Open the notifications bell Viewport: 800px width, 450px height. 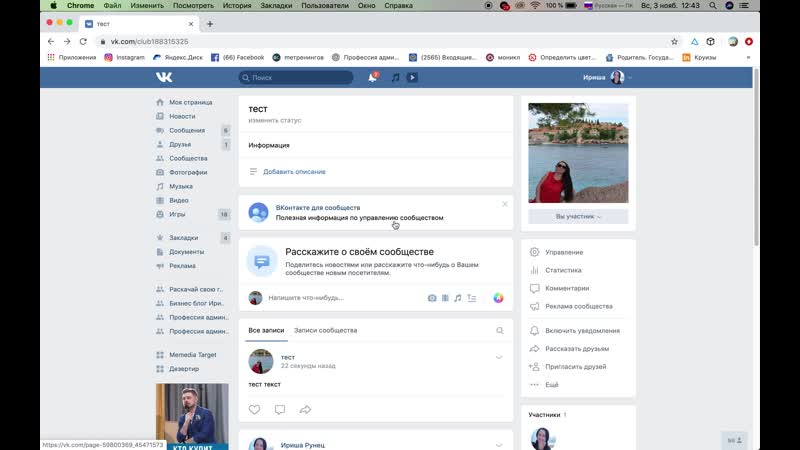[x=372, y=77]
